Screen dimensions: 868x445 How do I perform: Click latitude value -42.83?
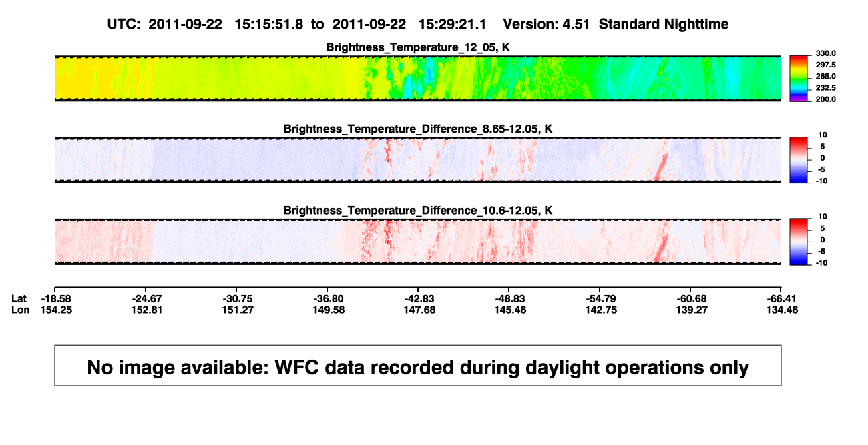point(418,298)
